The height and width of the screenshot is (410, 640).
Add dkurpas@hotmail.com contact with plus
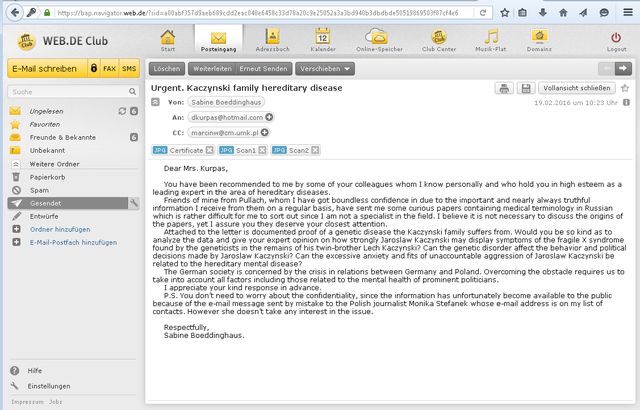pyautogui.click(x=268, y=117)
